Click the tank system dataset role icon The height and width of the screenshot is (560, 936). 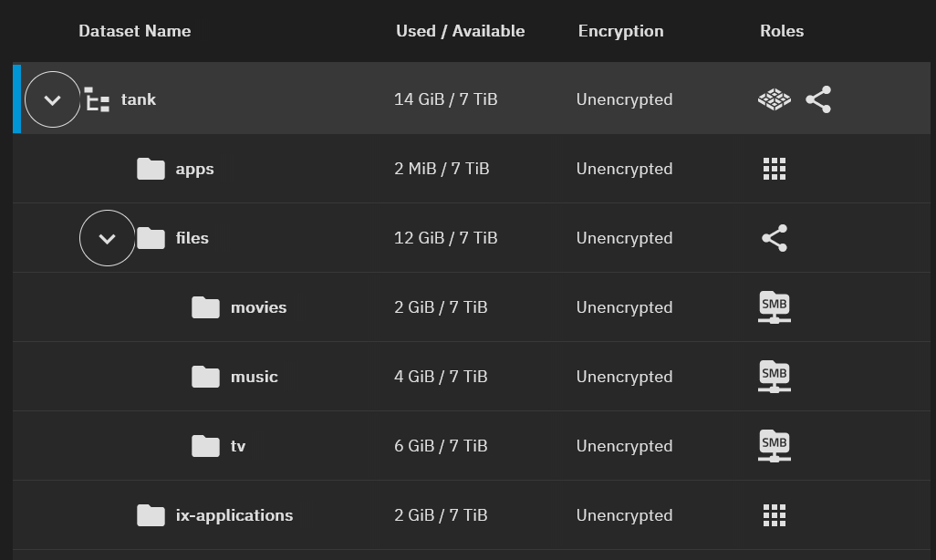[x=775, y=99]
